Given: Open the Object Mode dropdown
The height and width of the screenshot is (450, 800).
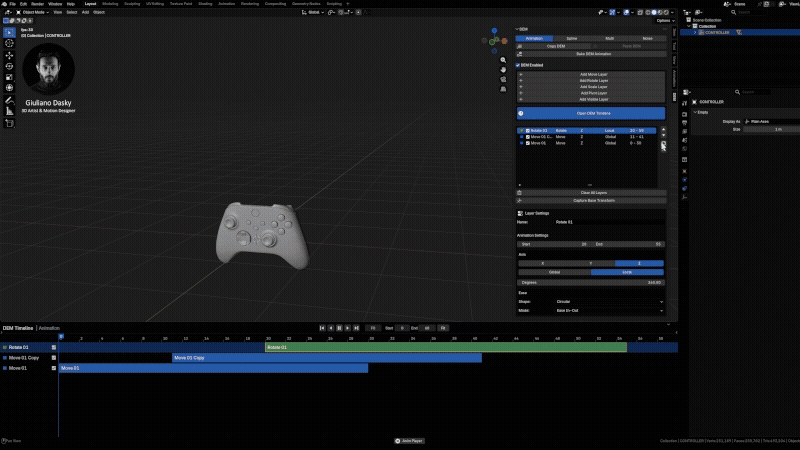Looking at the screenshot, I should (x=33, y=12).
